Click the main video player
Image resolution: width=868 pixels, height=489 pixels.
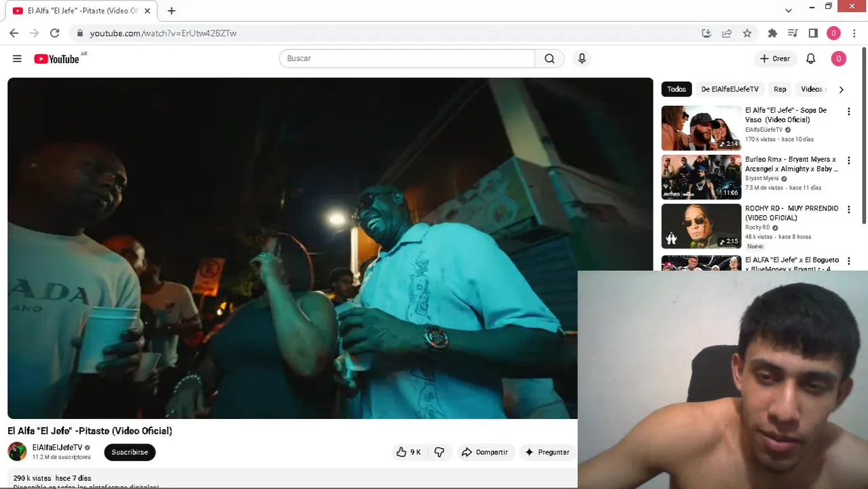(x=330, y=248)
